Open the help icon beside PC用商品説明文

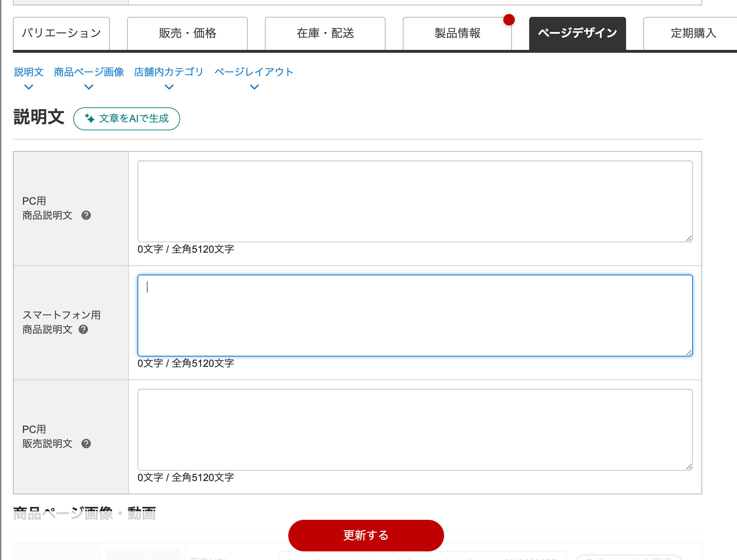pos(86,215)
